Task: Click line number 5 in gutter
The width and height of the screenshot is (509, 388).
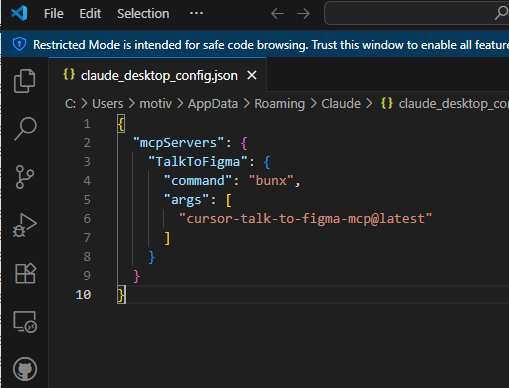Action: pos(87,200)
